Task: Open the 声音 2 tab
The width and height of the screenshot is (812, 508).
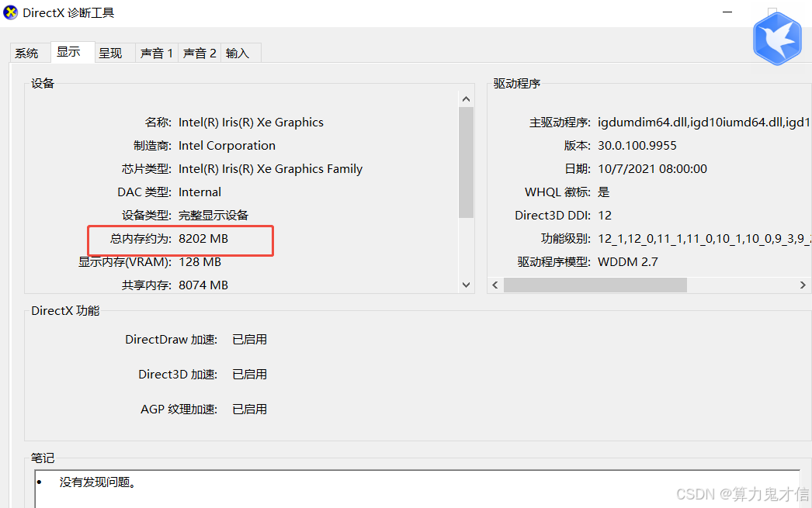Action: (x=200, y=54)
